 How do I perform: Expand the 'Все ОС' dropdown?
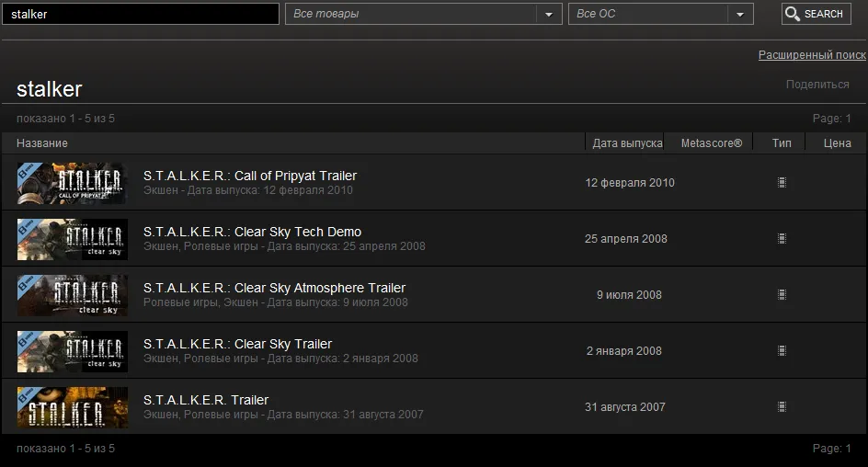pos(660,14)
